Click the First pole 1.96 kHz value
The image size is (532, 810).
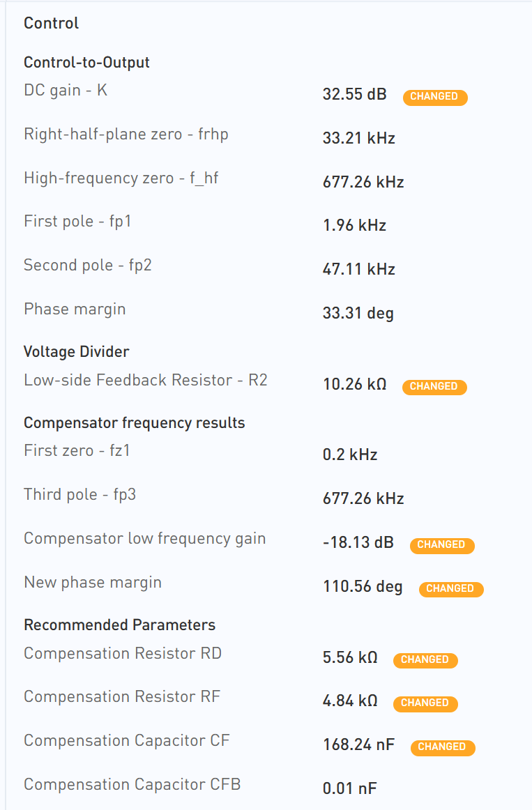(x=354, y=225)
